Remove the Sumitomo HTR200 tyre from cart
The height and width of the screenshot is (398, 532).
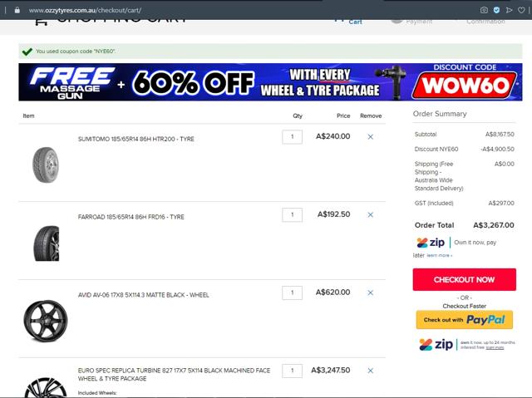(x=371, y=136)
